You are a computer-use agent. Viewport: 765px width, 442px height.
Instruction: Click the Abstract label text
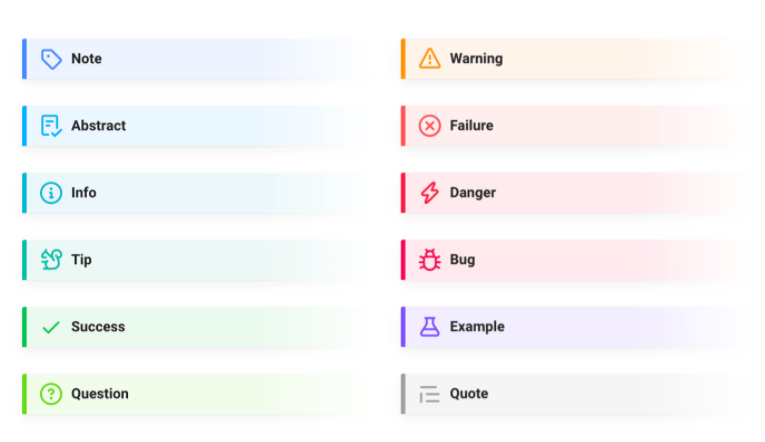pyautogui.click(x=98, y=126)
